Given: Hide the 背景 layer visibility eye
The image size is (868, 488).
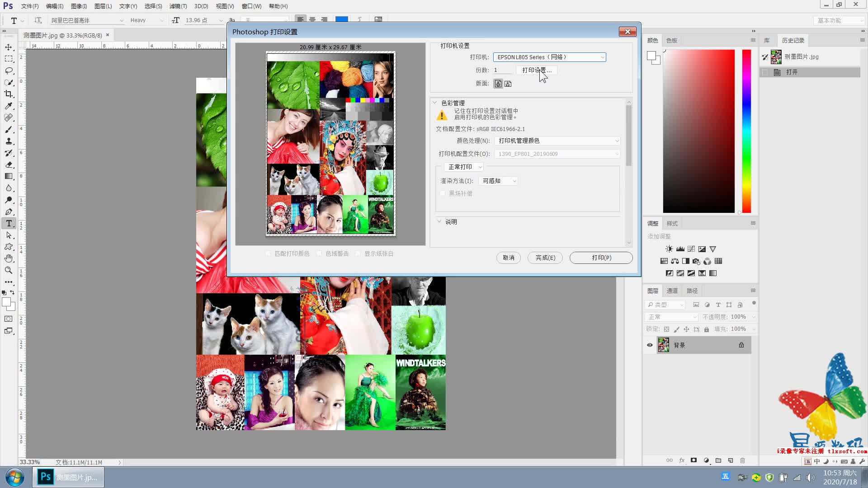Looking at the screenshot, I should (x=650, y=345).
